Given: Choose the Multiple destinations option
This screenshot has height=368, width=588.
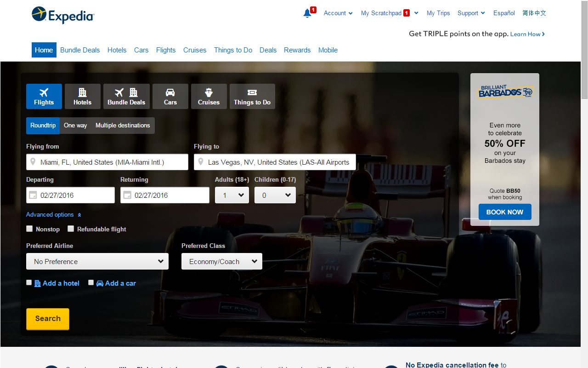Looking at the screenshot, I should click(x=123, y=126).
